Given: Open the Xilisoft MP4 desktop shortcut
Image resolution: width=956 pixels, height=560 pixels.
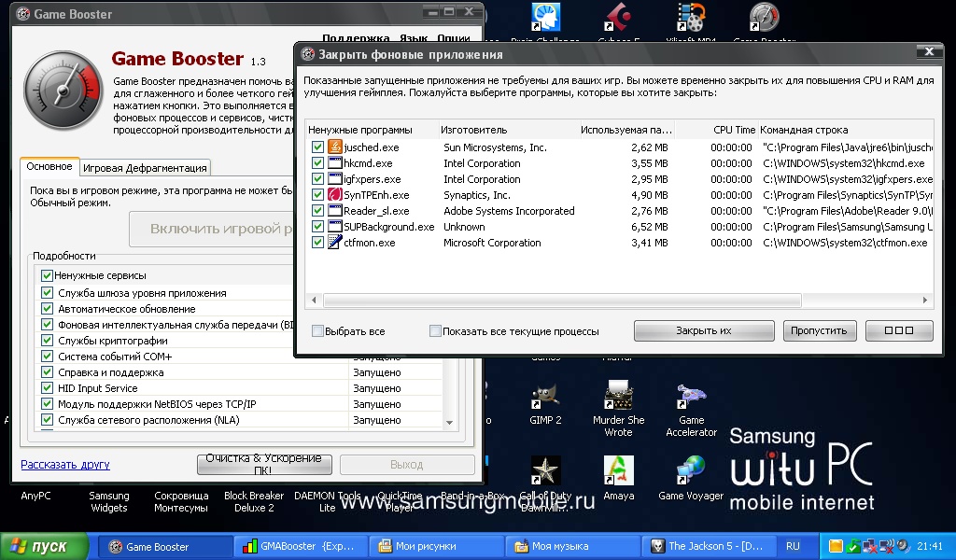Looking at the screenshot, I should (691, 17).
